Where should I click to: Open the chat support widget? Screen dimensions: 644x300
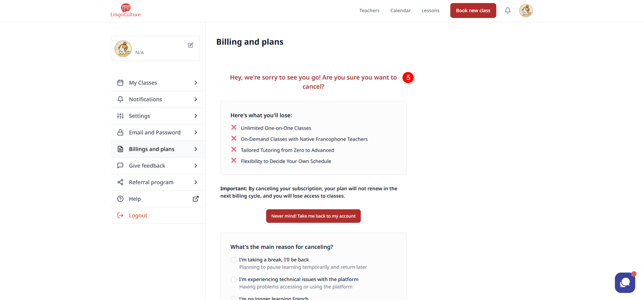point(625,282)
